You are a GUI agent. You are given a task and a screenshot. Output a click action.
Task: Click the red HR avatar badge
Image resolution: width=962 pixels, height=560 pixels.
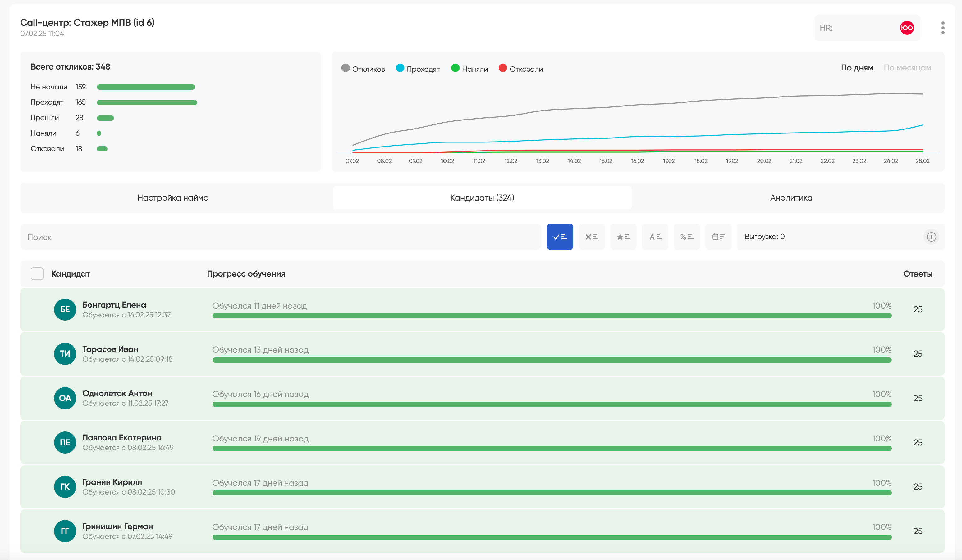[x=907, y=28]
